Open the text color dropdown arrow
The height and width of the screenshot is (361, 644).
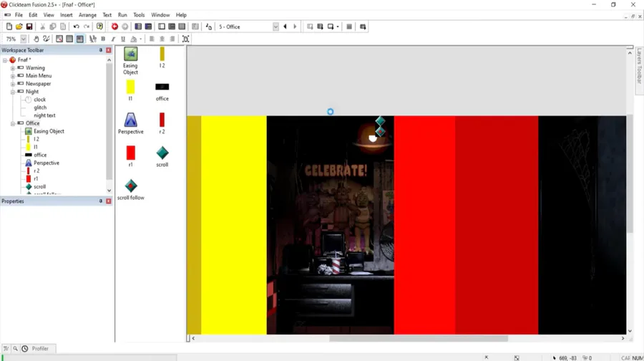[140, 39]
